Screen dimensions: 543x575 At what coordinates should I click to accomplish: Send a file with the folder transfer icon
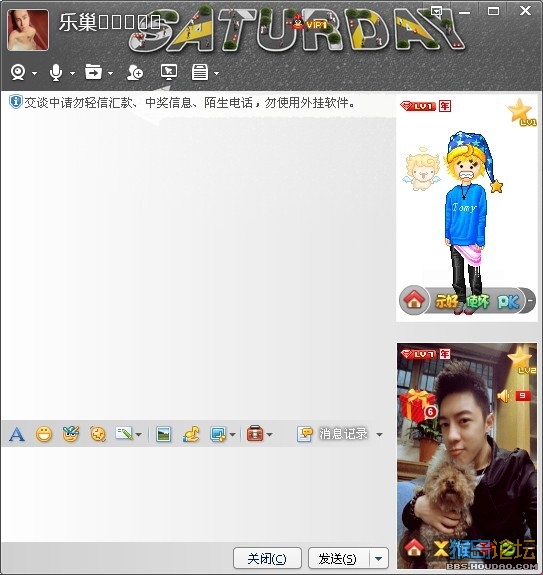click(93, 72)
